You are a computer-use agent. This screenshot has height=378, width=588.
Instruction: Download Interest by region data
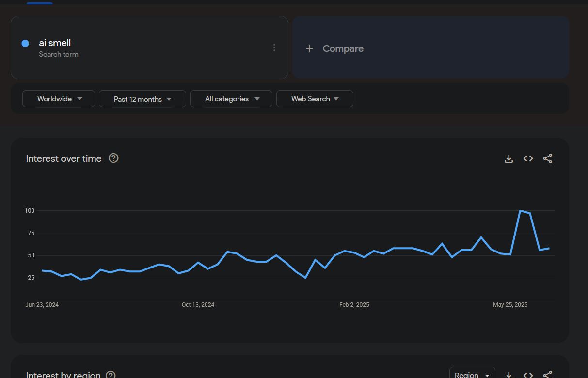pyautogui.click(x=509, y=375)
